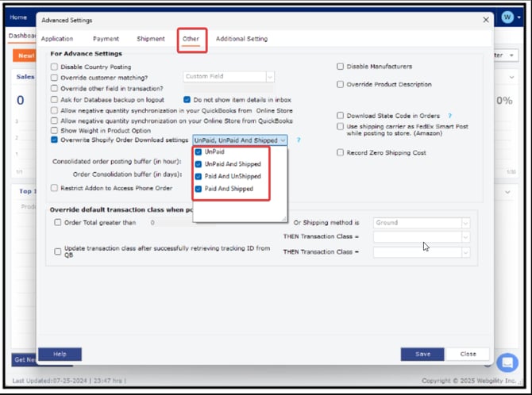The width and height of the screenshot is (532, 395).
Task: Open Help for Advanced Settings
Action: click(x=60, y=354)
